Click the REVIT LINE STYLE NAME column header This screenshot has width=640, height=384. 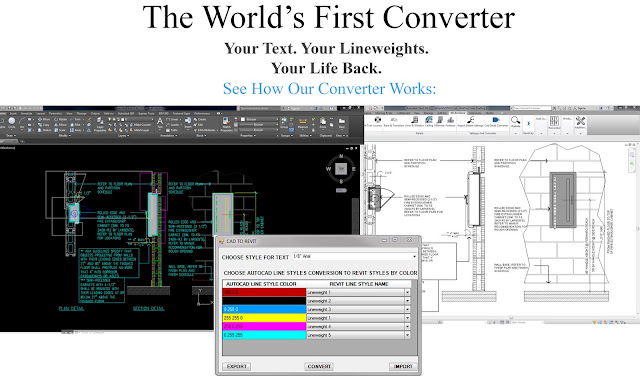tap(358, 284)
